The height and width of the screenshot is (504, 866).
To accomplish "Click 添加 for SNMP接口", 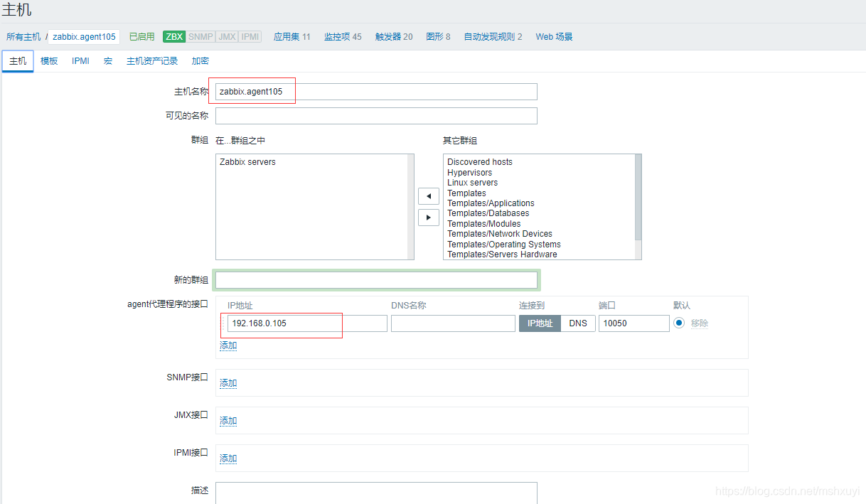I will pyautogui.click(x=228, y=383).
